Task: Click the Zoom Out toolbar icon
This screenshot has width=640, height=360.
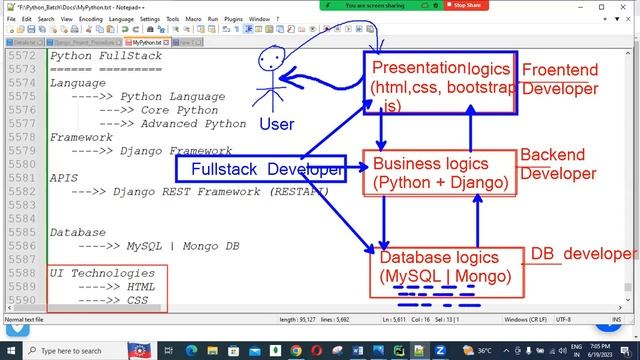Action: coord(187,29)
